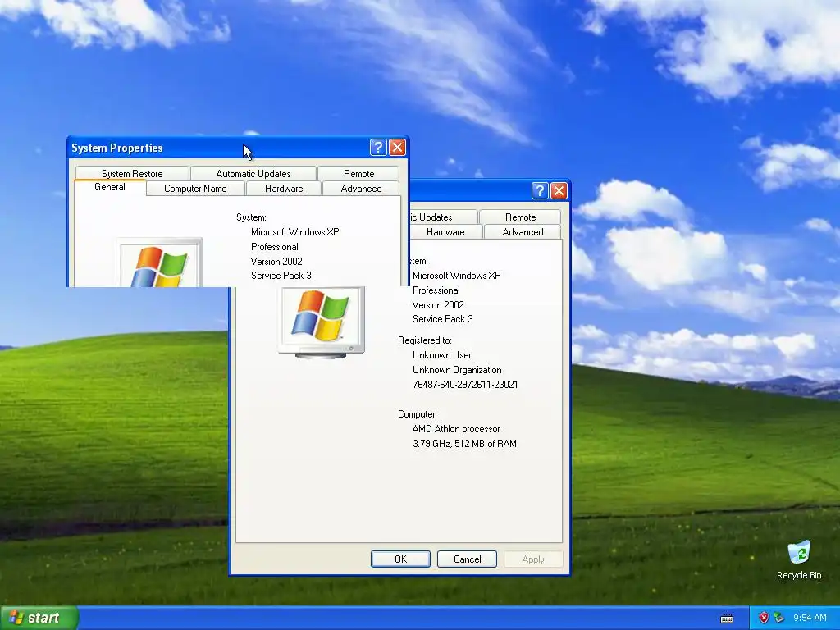
Task: Click the Windows logo monitor image in rear dialog
Action: 322,322
